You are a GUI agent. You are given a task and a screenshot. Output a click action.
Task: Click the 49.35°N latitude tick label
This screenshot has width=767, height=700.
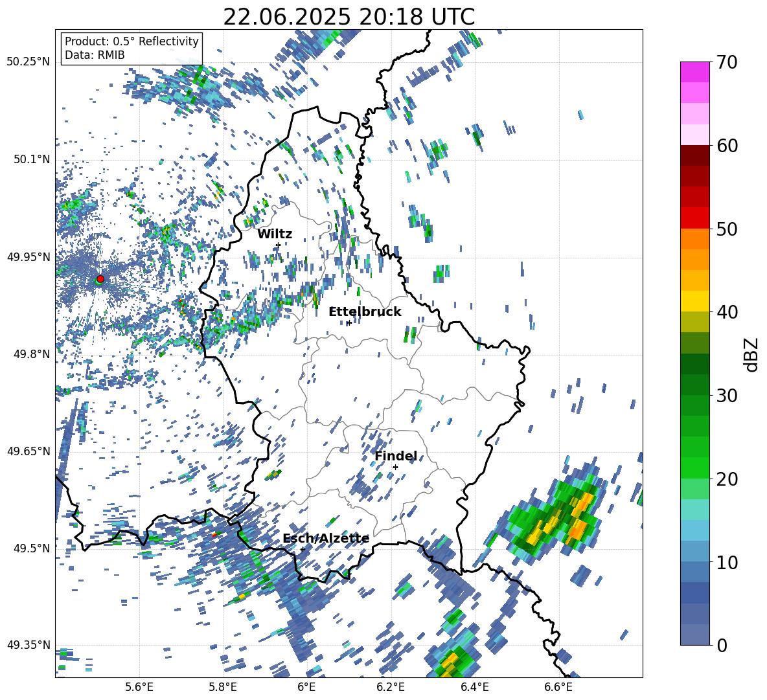coord(29,645)
